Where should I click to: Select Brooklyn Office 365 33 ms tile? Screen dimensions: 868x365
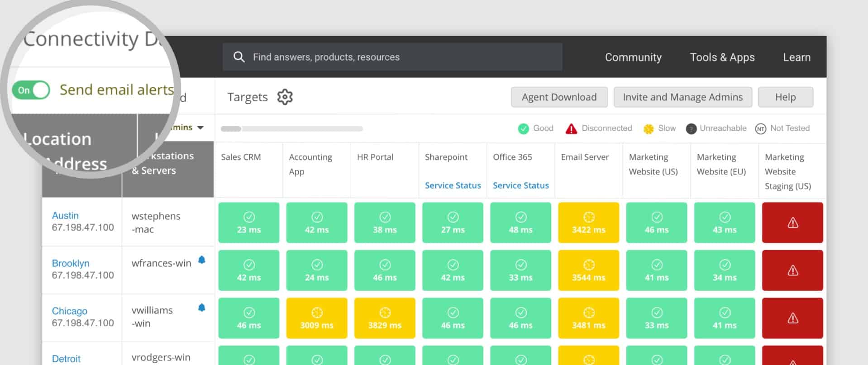(x=520, y=270)
